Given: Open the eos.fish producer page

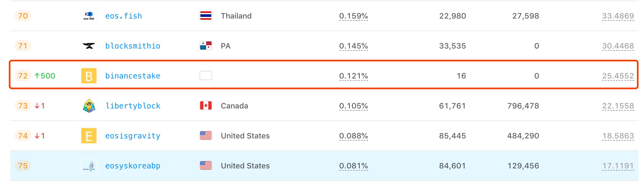Looking at the screenshot, I should (x=124, y=16).
